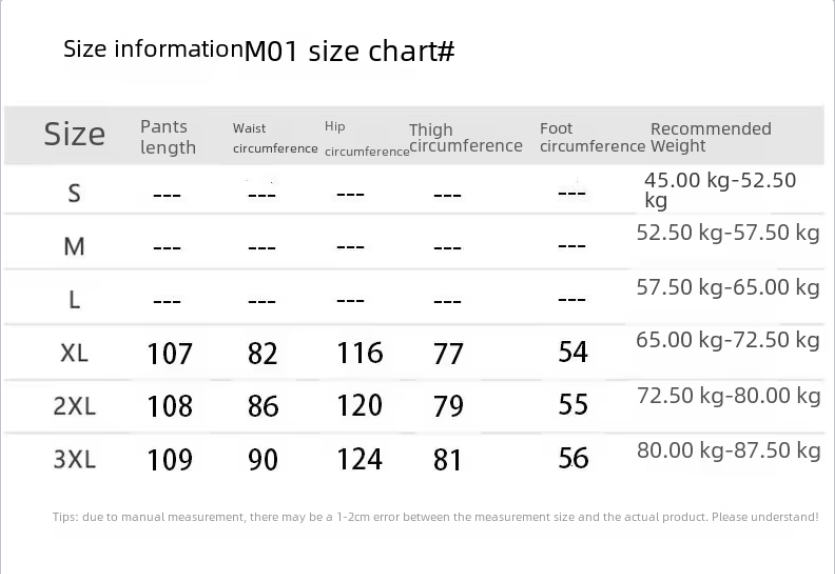This screenshot has height=574, width=835.
Task: Select the hip circumference value 120
Action: tap(360, 405)
